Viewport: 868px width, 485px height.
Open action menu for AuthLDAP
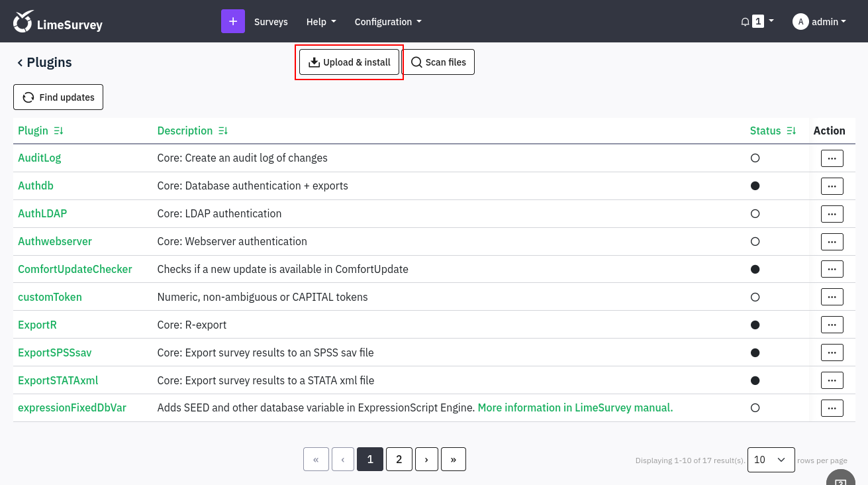(832, 214)
